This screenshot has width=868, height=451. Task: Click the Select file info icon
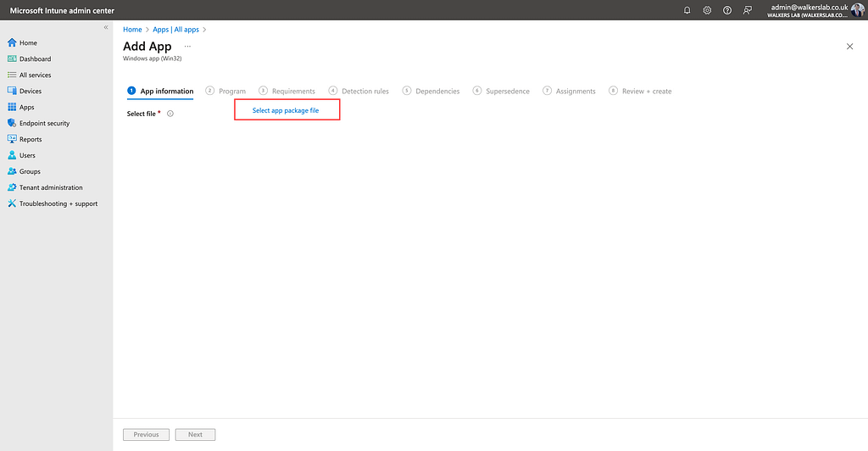170,114
